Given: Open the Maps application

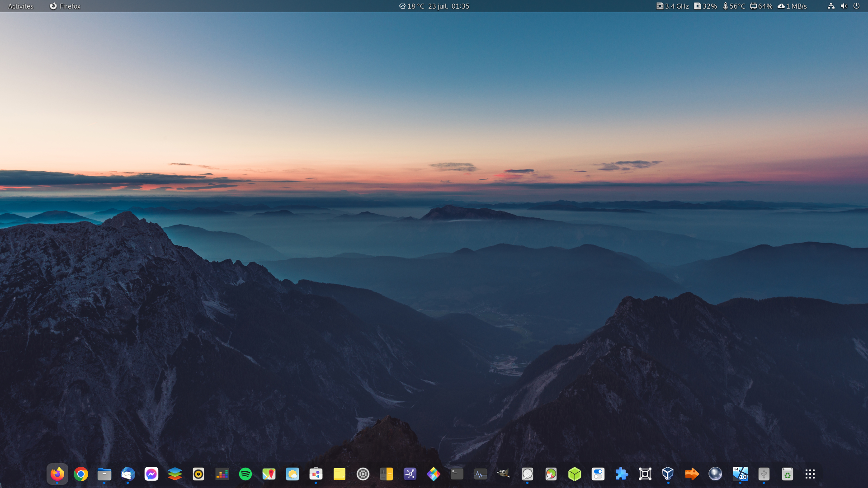Looking at the screenshot, I should (269, 474).
